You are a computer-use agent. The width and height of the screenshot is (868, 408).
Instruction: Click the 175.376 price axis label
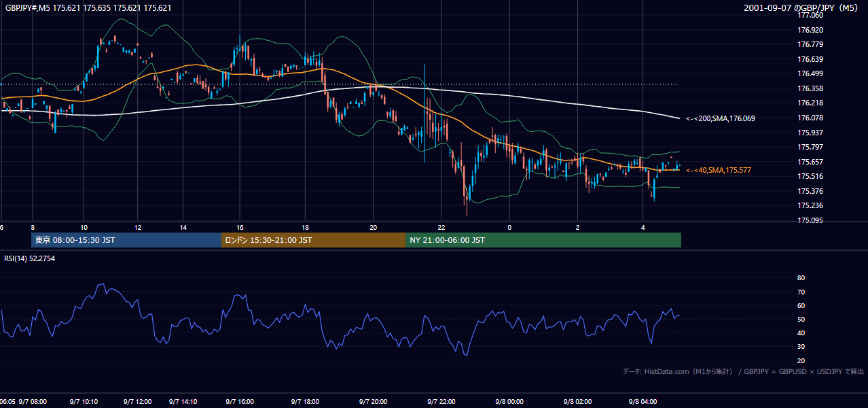tap(810, 191)
